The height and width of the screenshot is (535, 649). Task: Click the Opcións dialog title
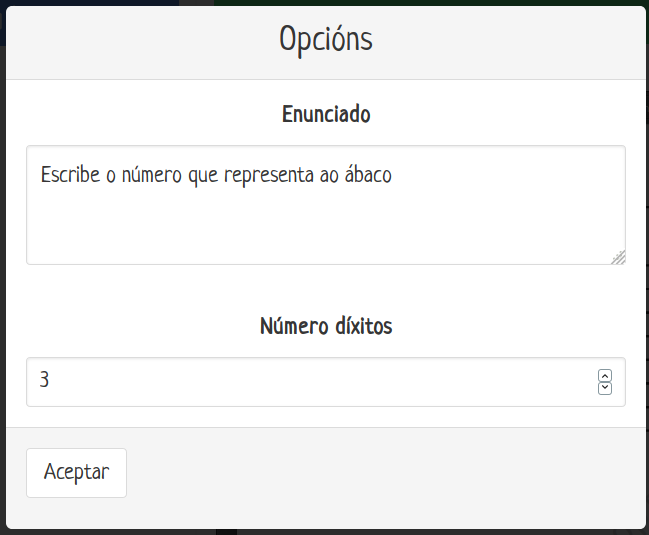(325, 40)
